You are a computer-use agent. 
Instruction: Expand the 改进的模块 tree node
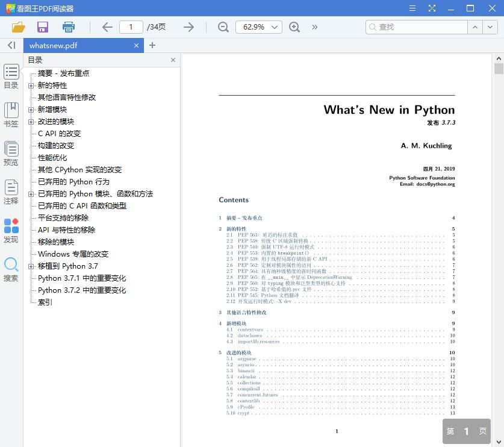pyautogui.click(x=31, y=122)
